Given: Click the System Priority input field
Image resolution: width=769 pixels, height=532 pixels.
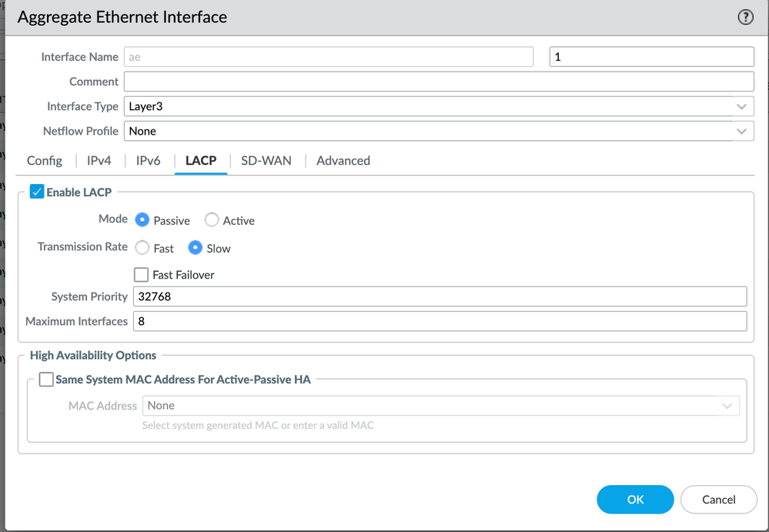Looking at the screenshot, I should 439,296.
